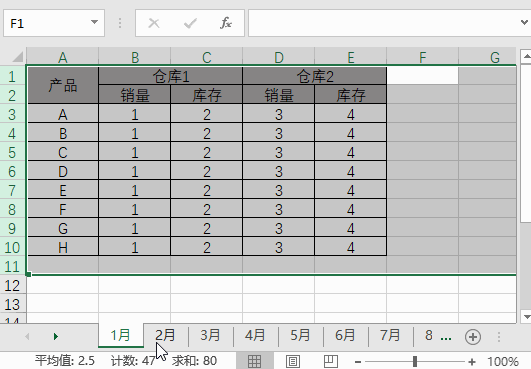This screenshot has width=531, height=369.
Task: Switch to the 2月 sheet tab
Action: tap(165, 335)
